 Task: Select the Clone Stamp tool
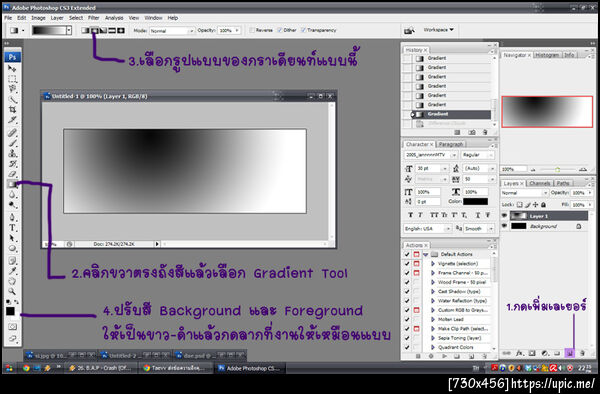12,153
